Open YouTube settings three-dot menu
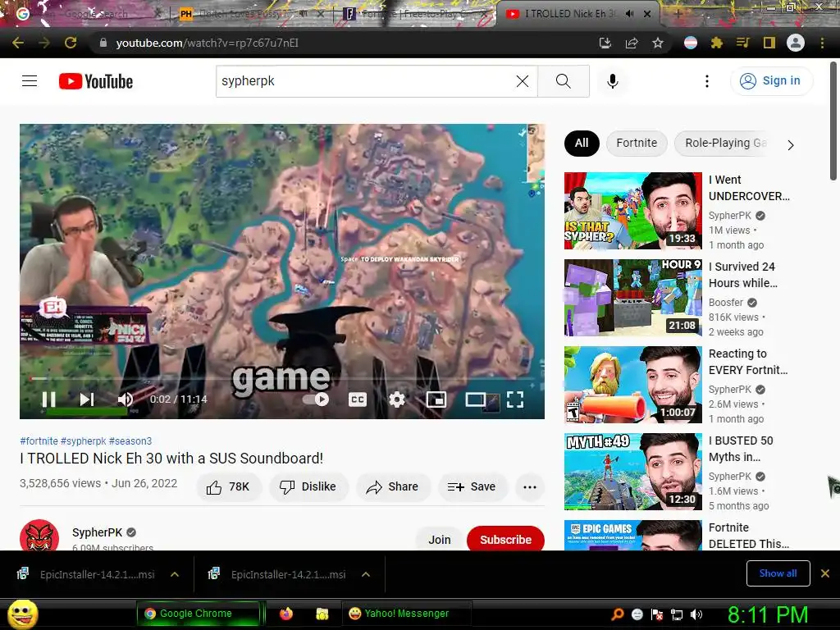This screenshot has width=840, height=630. [x=707, y=81]
